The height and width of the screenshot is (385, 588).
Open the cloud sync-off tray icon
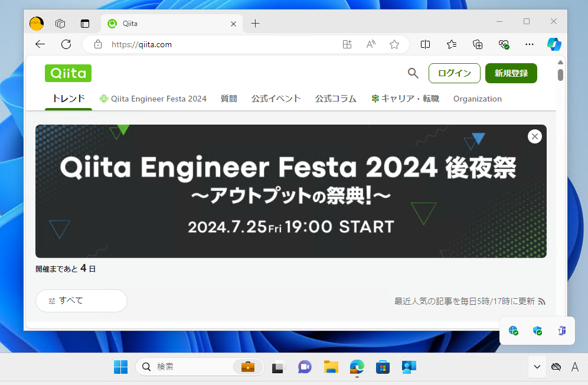pos(556,367)
